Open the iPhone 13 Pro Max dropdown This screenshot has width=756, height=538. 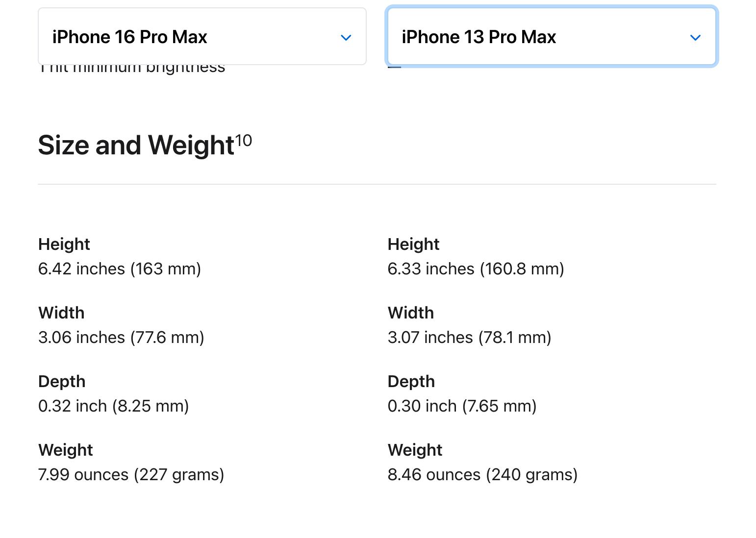(x=552, y=37)
